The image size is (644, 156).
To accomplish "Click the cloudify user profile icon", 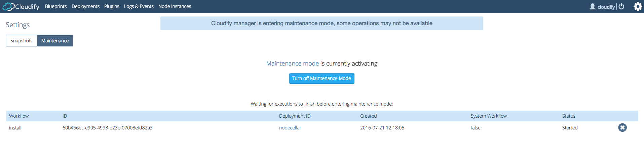I will click(593, 6).
